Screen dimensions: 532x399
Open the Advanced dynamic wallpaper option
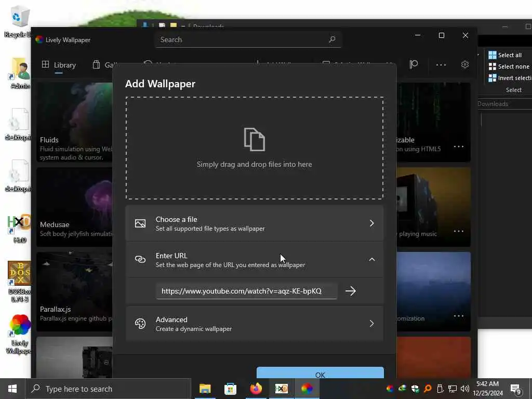click(255, 324)
